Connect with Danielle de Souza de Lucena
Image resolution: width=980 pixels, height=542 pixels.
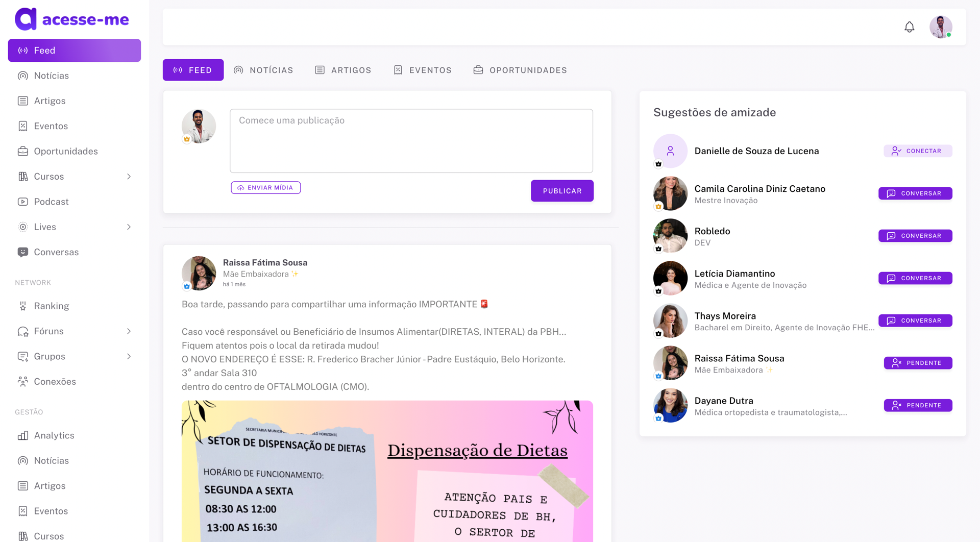917,151
